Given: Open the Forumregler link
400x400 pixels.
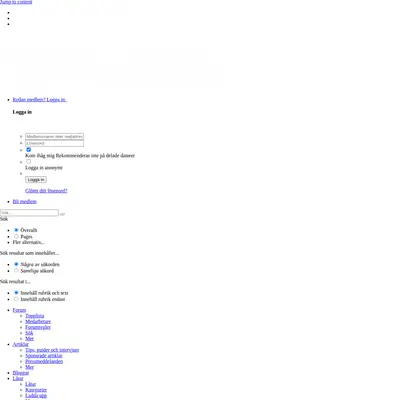Looking at the screenshot, I should [38, 327].
